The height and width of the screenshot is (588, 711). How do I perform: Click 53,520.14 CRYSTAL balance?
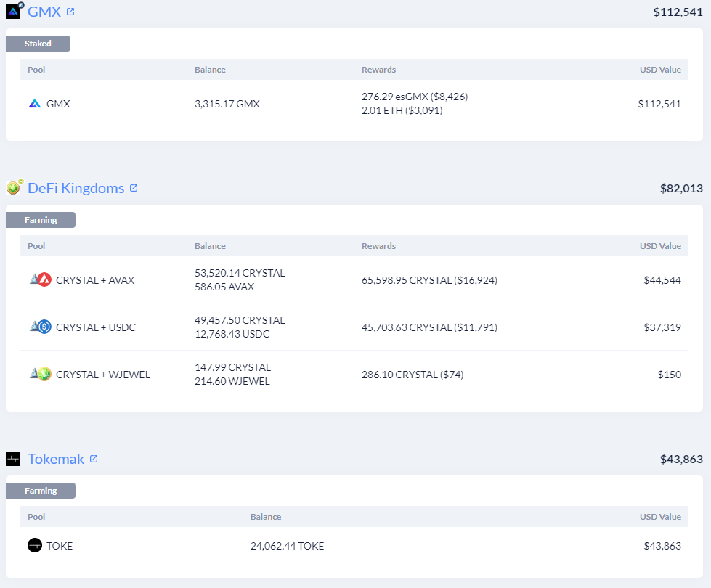click(240, 273)
